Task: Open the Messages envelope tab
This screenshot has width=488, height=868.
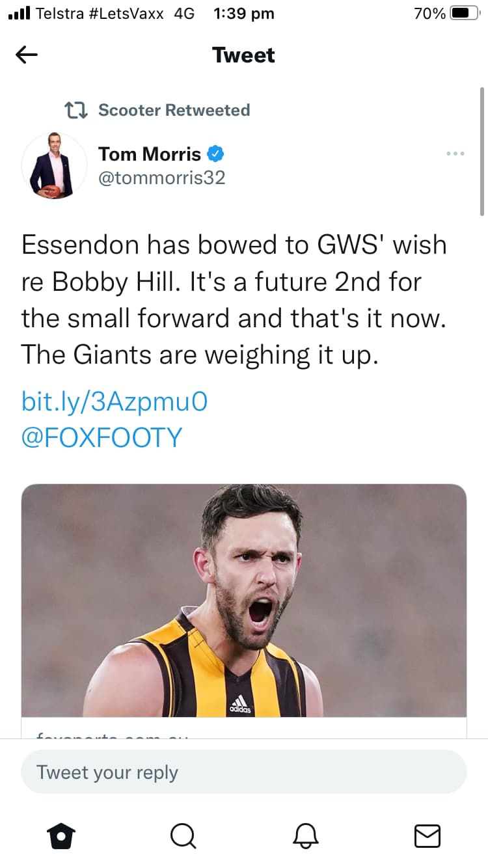Action: pos(427,835)
